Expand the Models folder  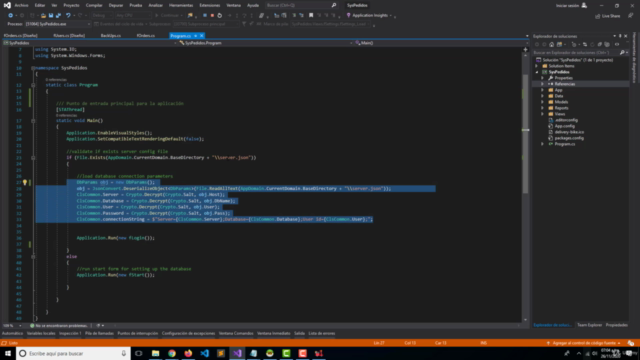(542, 102)
